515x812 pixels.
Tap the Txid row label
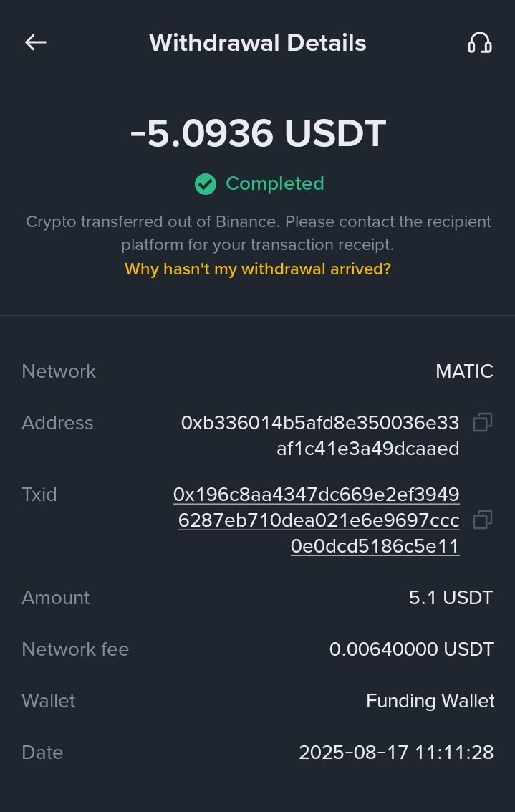pyautogui.click(x=39, y=495)
